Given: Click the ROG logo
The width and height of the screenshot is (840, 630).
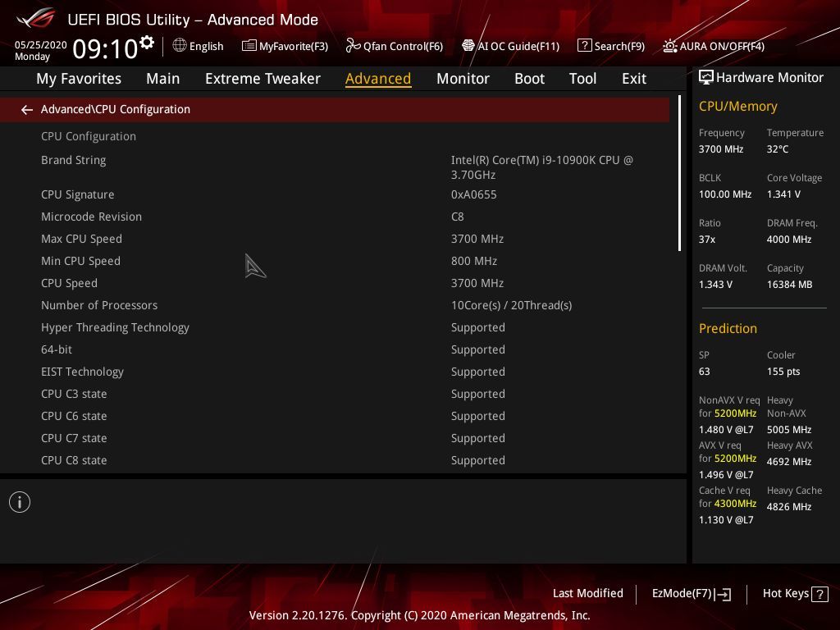Looking at the screenshot, I should pyautogui.click(x=36, y=19).
